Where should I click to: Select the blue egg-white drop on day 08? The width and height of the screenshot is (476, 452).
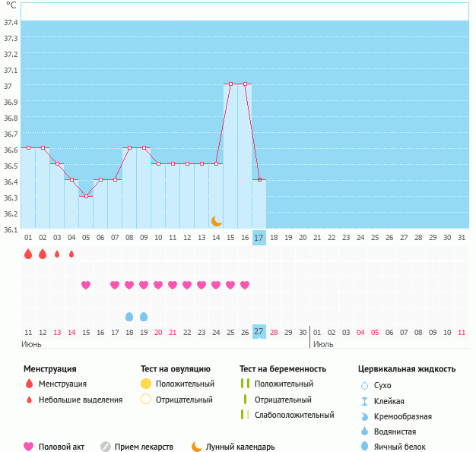[129, 316]
